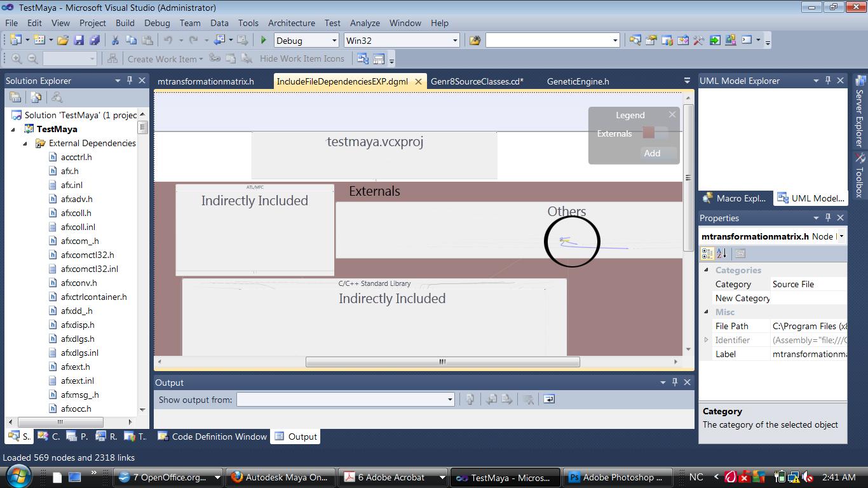The width and height of the screenshot is (868, 488).
Task: Select afxdlgs.inl file in tree
Action: point(79,353)
